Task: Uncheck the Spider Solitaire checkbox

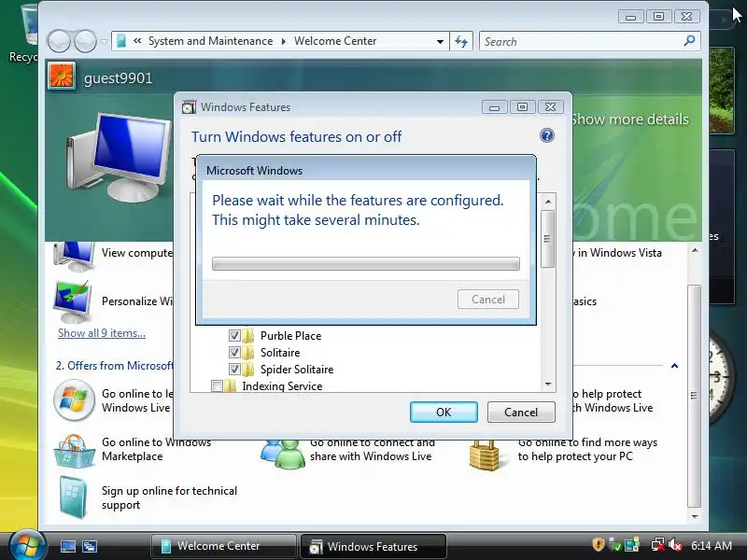Action: [x=234, y=370]
